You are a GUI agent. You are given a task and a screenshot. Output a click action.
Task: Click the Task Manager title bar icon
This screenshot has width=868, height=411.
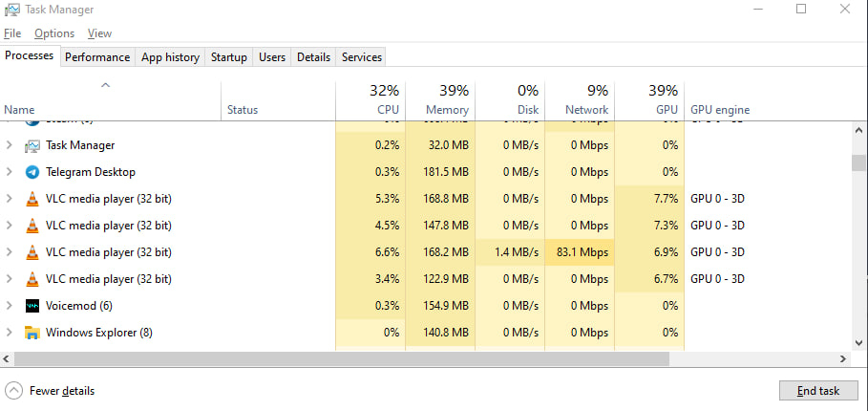[x=11, y=10]
